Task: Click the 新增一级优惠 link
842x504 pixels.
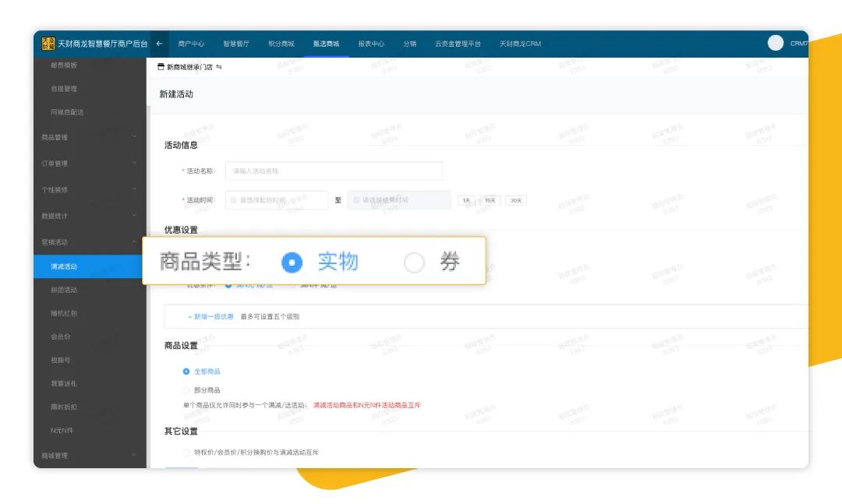Action: click(210, 317)
